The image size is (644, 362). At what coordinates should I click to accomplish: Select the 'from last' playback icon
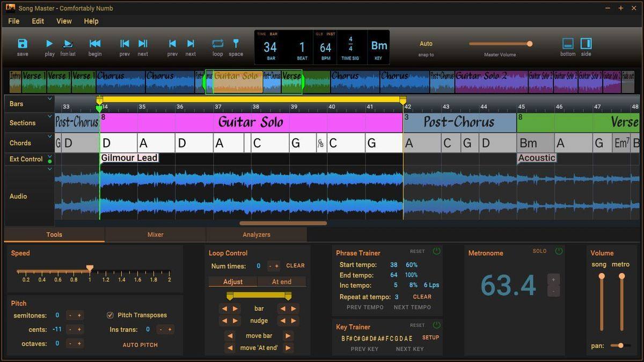pyautogui.click(x=68, y=44)
